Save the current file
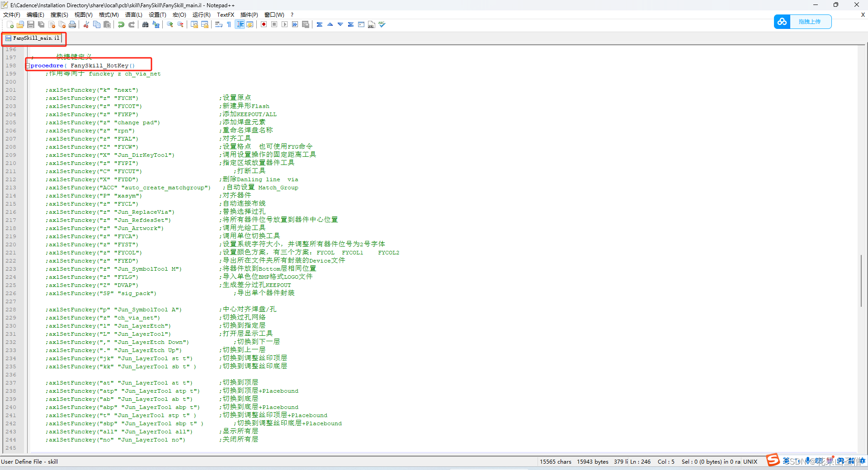Viewport: 868px width, 470px height. [x=31, y=24]
